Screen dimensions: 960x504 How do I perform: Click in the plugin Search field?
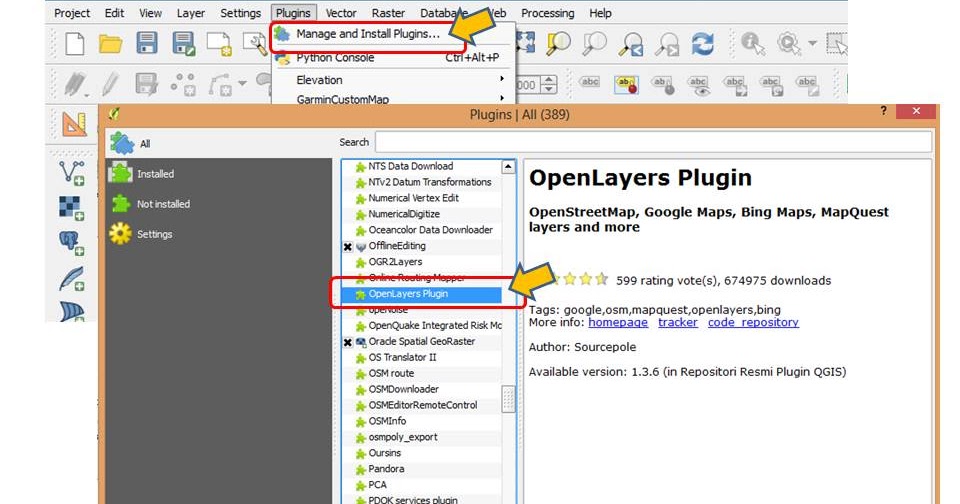(653, 142)
